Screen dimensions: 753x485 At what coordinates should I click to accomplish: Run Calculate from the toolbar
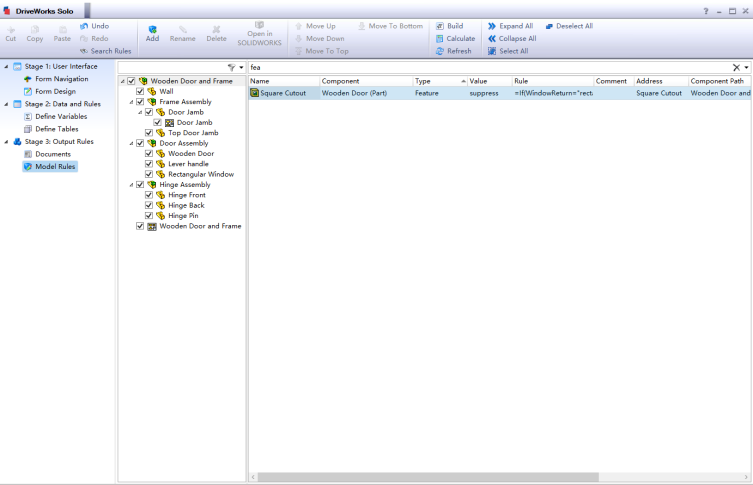(454, 38)
